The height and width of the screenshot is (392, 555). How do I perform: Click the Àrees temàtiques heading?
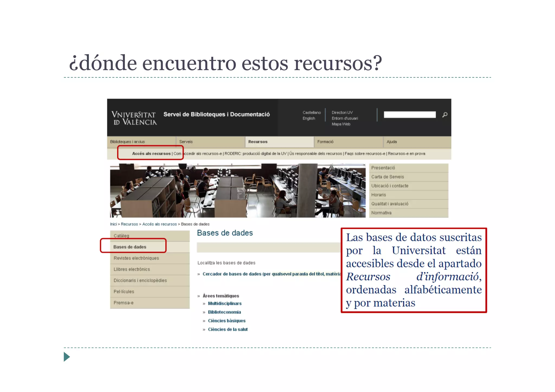(x=221, y=296)
